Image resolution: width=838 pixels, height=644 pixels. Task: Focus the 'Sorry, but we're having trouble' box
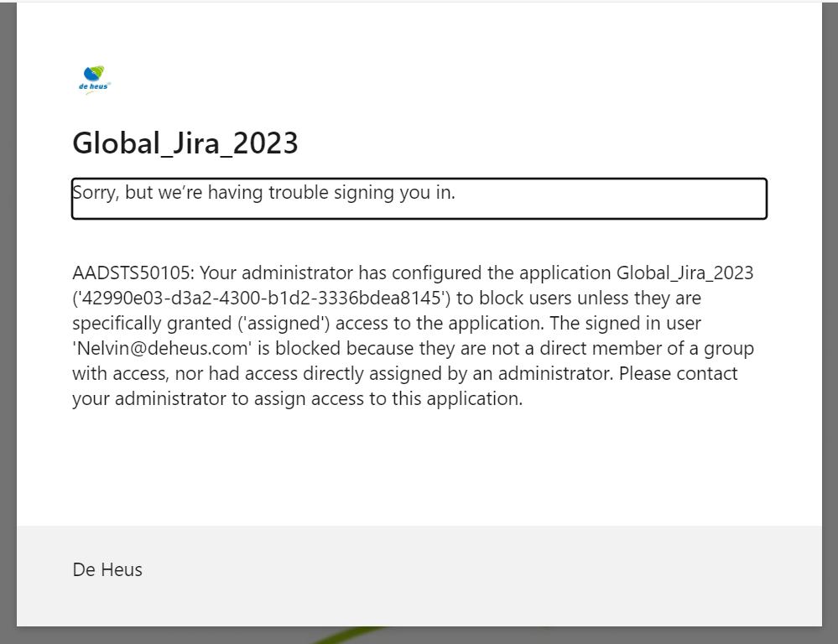(419, 198)
